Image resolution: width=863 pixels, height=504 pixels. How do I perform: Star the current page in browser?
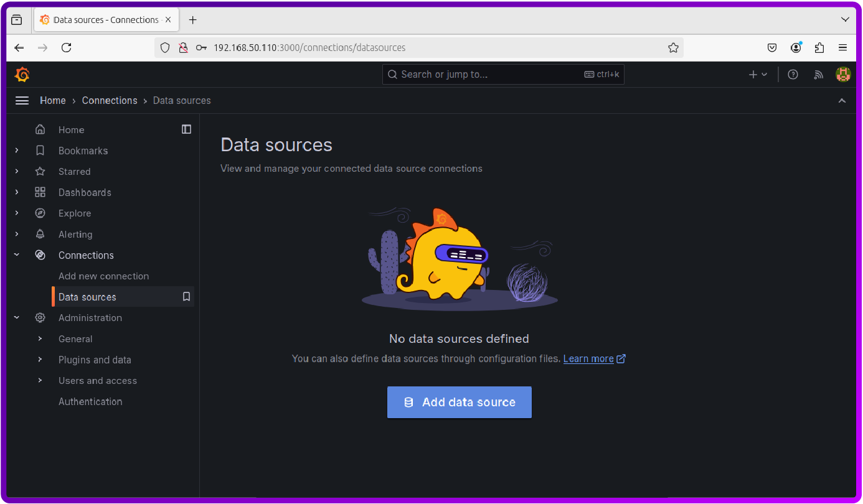[x=673, y=47]
